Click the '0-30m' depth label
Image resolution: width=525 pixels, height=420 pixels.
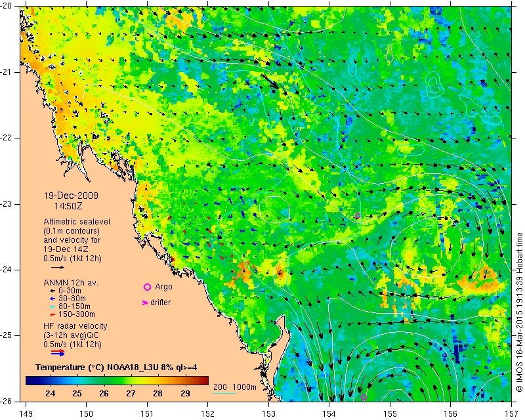coord(70,291)
